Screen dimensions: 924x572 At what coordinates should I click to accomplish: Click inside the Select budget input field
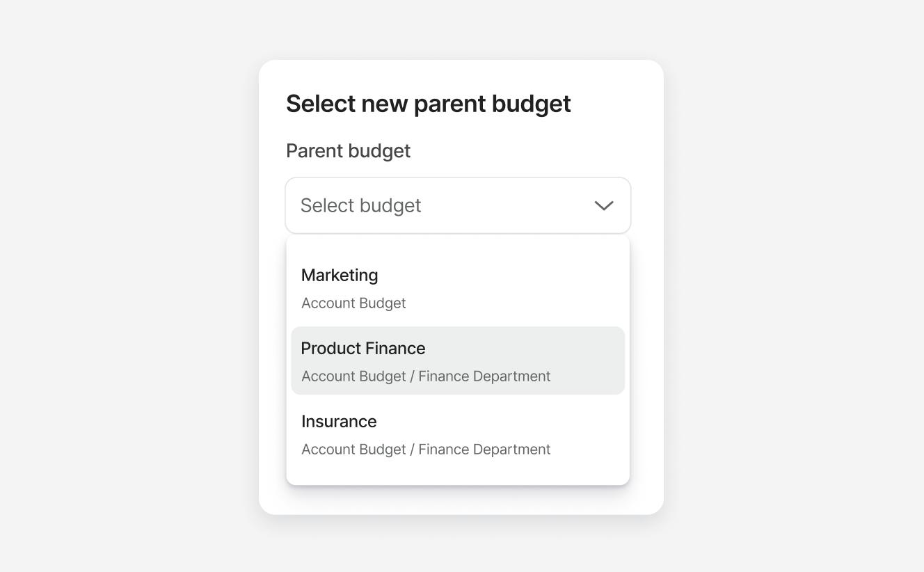(x=417, y=205)
